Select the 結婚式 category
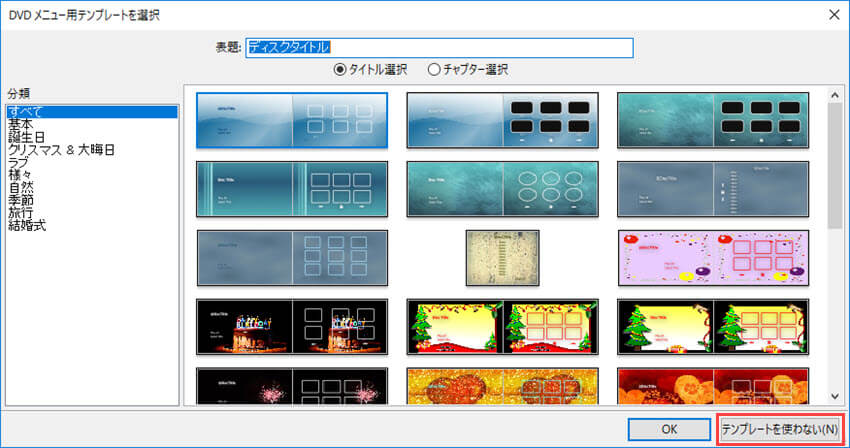 pos(28,226)
